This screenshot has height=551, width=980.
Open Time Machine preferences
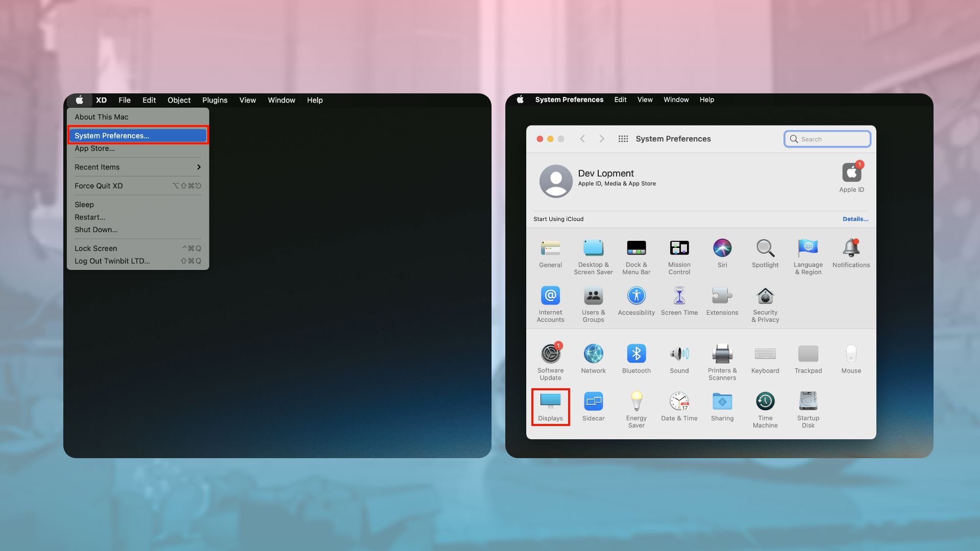(x=765, y=410)
